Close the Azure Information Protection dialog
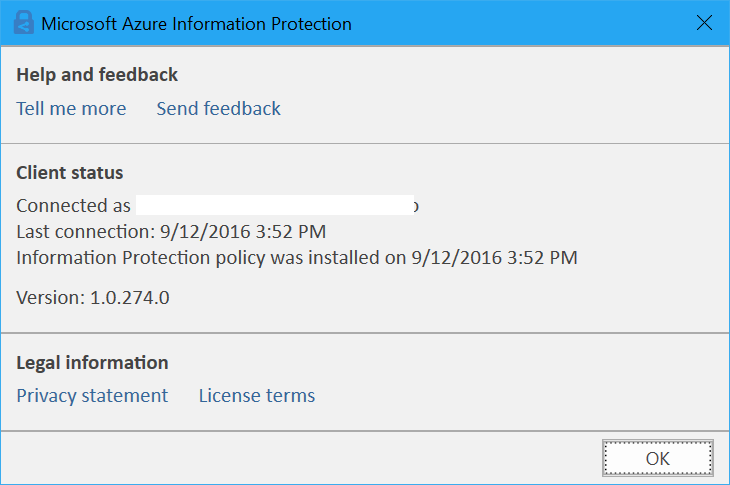This screenshot has width=730, height=485. click(703, 22)
